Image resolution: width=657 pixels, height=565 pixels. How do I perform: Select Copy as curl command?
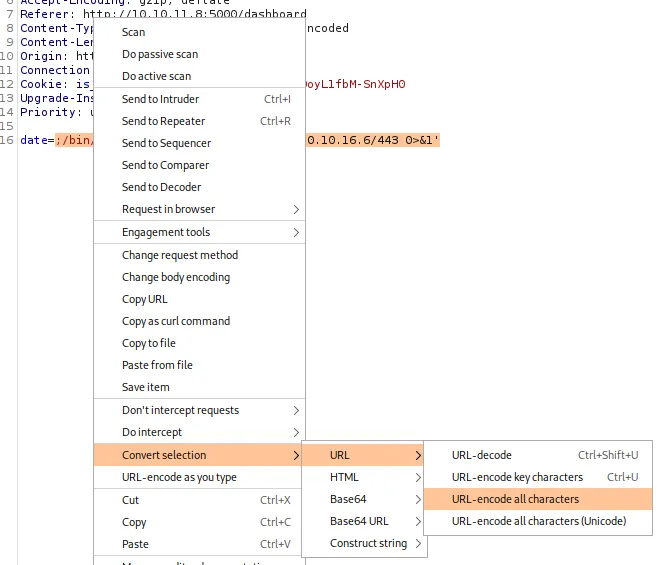(199, 321)
